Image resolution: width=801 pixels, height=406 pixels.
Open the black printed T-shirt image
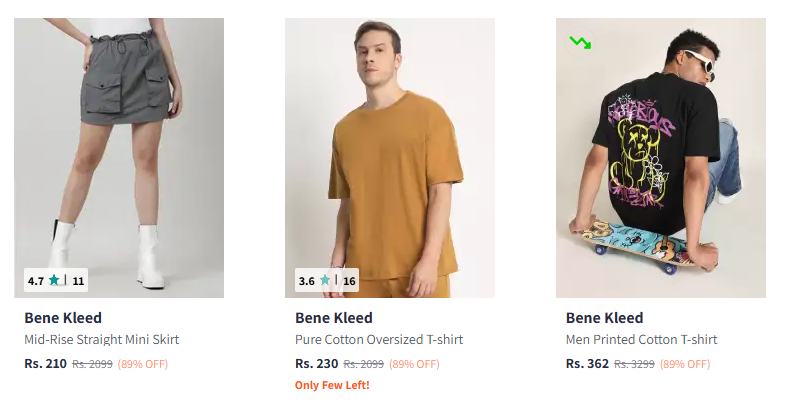(x=661, y=150)
